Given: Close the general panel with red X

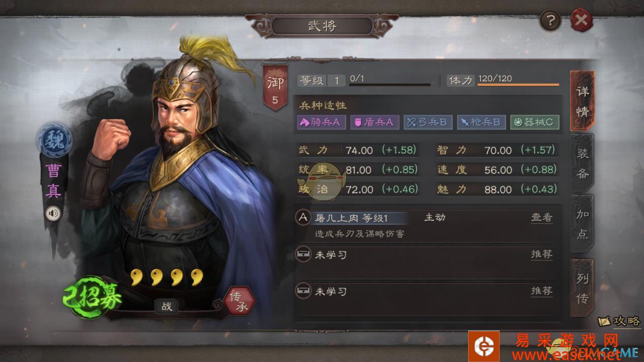Looking at the screenshot, I should point(581,21).
